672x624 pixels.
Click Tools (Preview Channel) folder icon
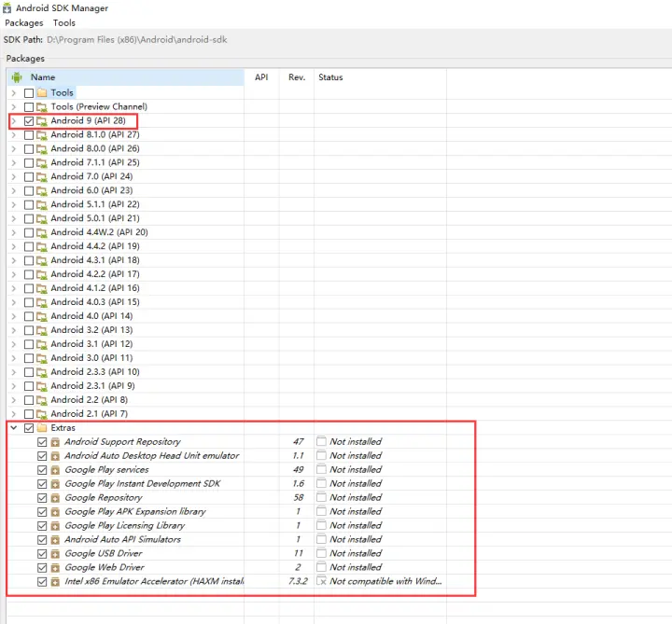42,106
